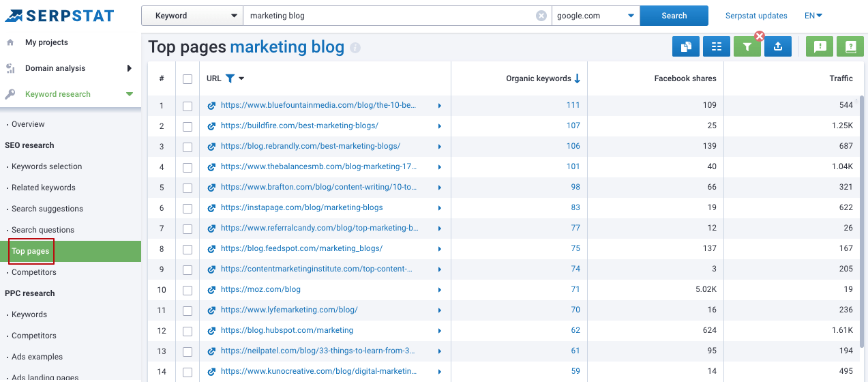
Task: Check the box for row 10 moz.com
Action: pyautogui.click(x=188, y=290)
